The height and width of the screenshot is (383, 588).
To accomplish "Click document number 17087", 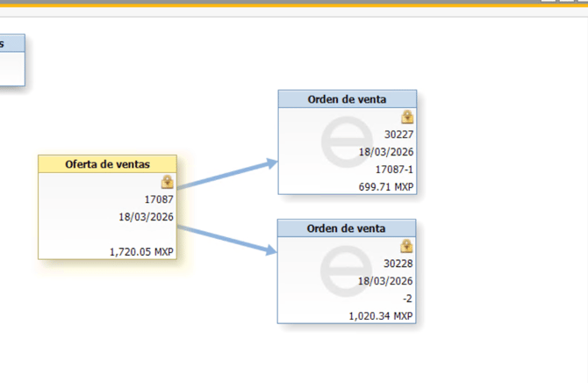I will point(159,199).
